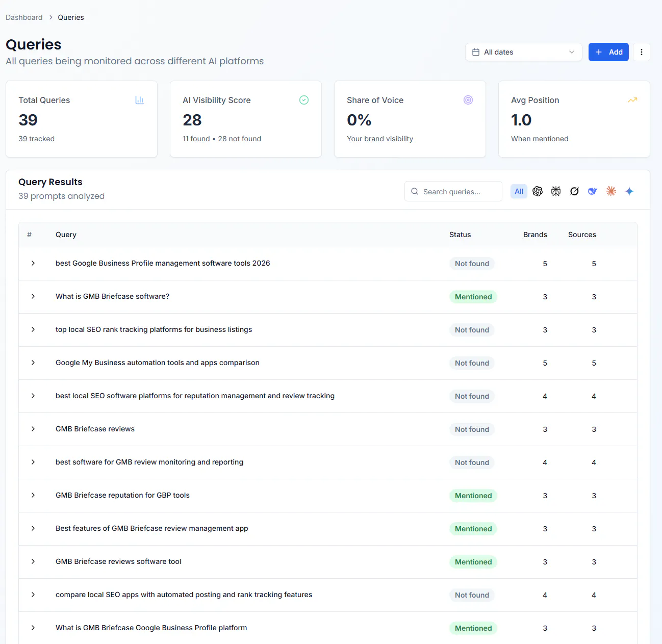The height and width of the screenshot is (644, 662).
Task: Click the Brands column header
Action: [535, 235]
